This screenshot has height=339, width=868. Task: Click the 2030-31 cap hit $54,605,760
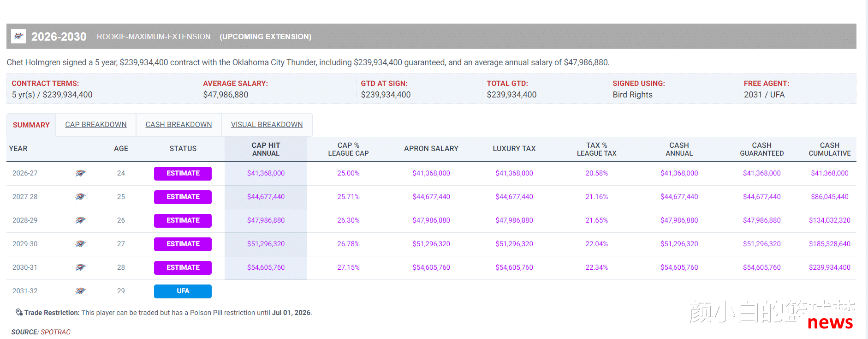tap(266, 267)
